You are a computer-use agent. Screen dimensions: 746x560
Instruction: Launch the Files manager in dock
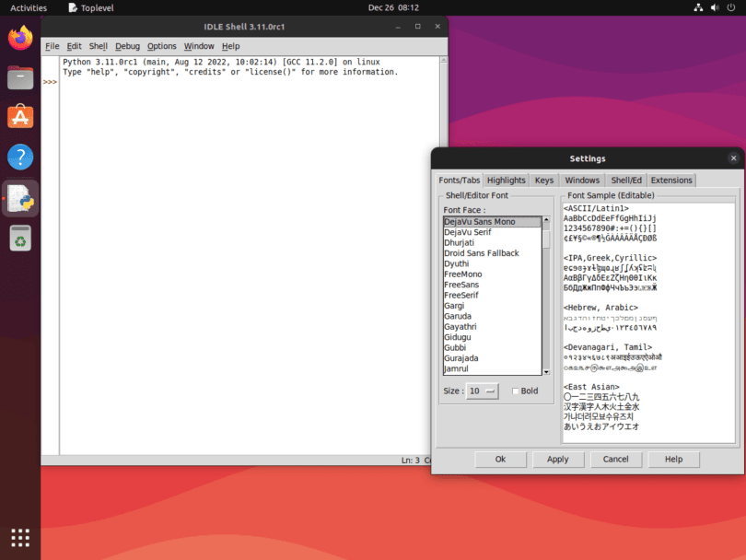(20, 77)
